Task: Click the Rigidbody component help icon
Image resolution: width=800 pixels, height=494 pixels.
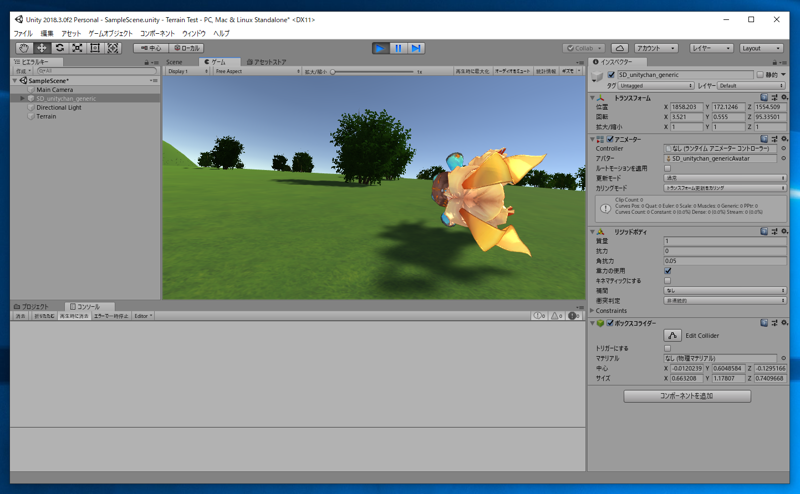Action: (764, 231)
